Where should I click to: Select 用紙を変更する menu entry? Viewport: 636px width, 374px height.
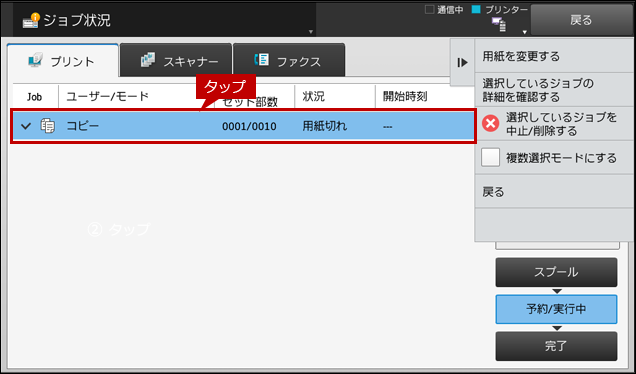[554, 56]
